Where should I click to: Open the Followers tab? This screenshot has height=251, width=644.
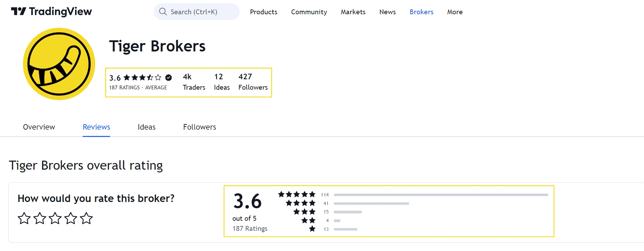click(200, 127)
